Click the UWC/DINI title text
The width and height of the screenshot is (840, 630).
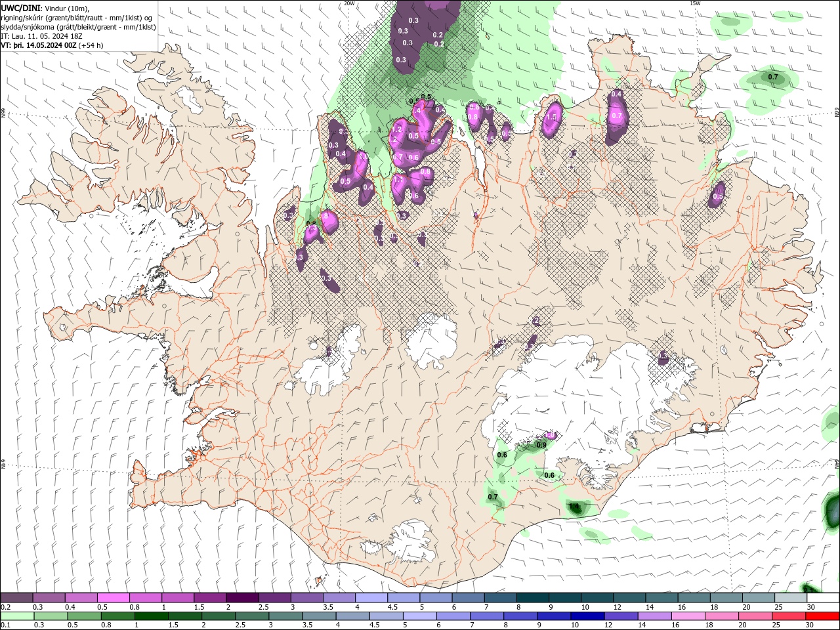pyautogui.click(x=20, y=8)
